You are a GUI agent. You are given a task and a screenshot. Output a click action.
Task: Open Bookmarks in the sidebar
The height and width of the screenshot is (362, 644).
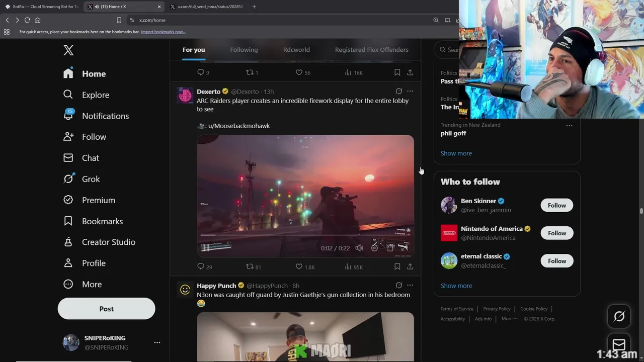pyautogui.click(x=93, y=221)
